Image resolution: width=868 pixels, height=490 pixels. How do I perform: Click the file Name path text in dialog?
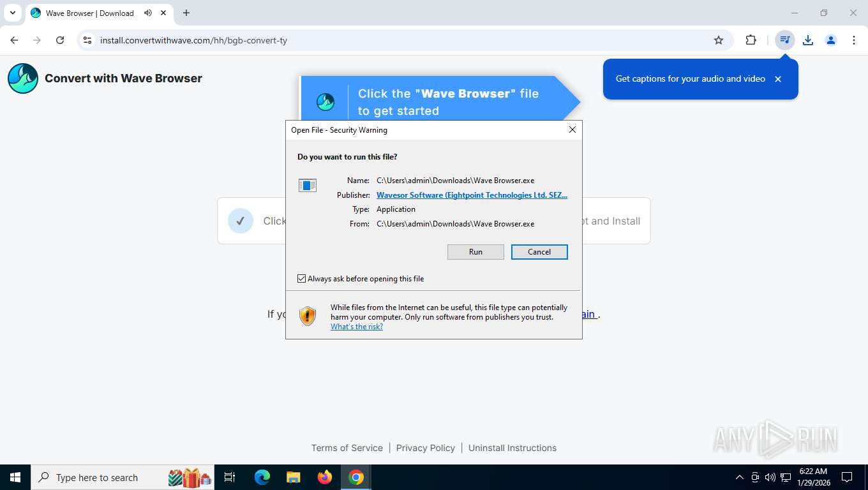click(x=456, y=181)
